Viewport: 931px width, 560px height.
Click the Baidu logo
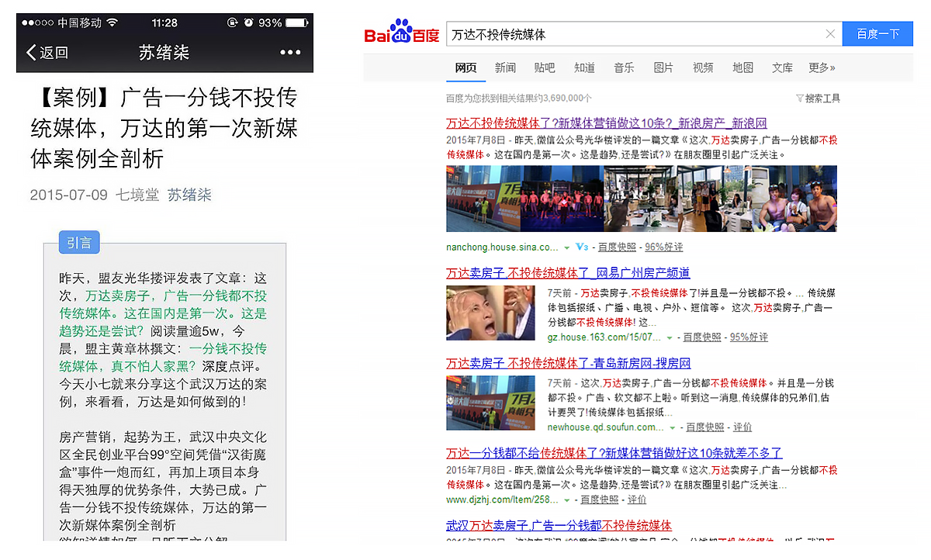tap(402, 33)
